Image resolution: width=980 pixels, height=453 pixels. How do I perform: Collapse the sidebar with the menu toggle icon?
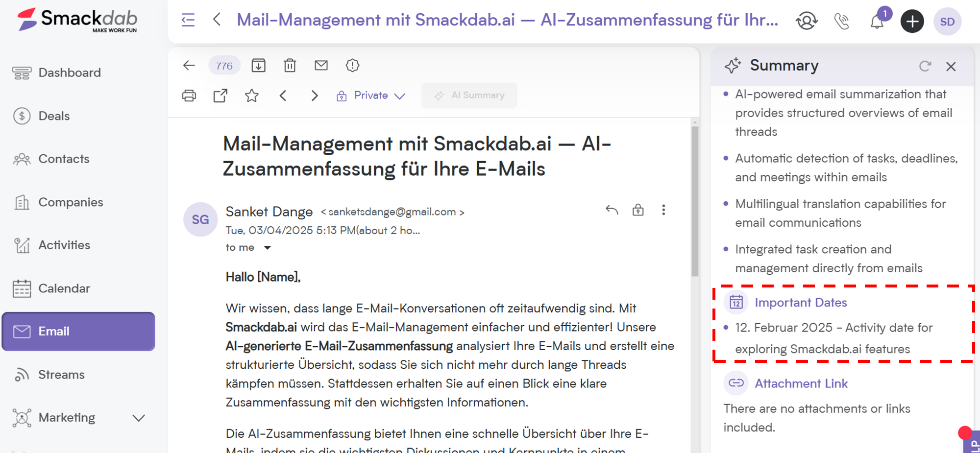coord(188,20)
